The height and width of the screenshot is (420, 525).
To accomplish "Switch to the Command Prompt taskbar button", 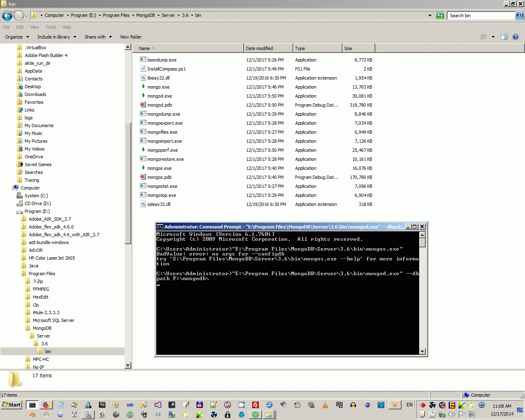I will point(32,405).
